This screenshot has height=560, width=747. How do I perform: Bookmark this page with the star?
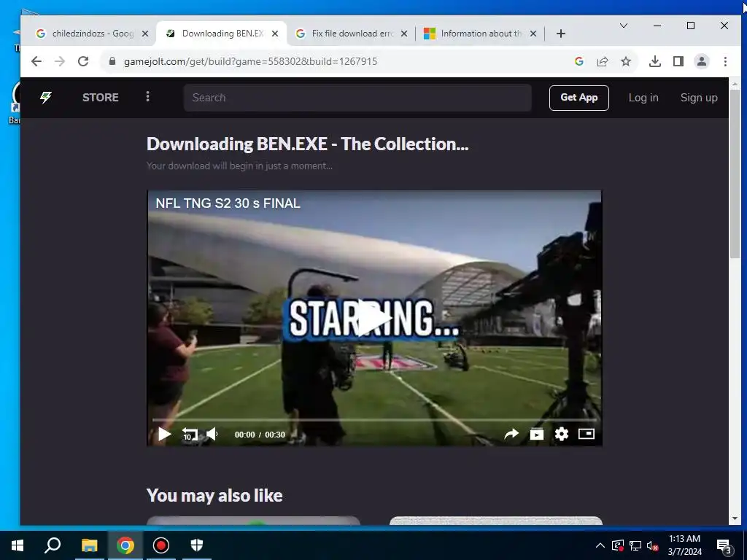point(625,61)
